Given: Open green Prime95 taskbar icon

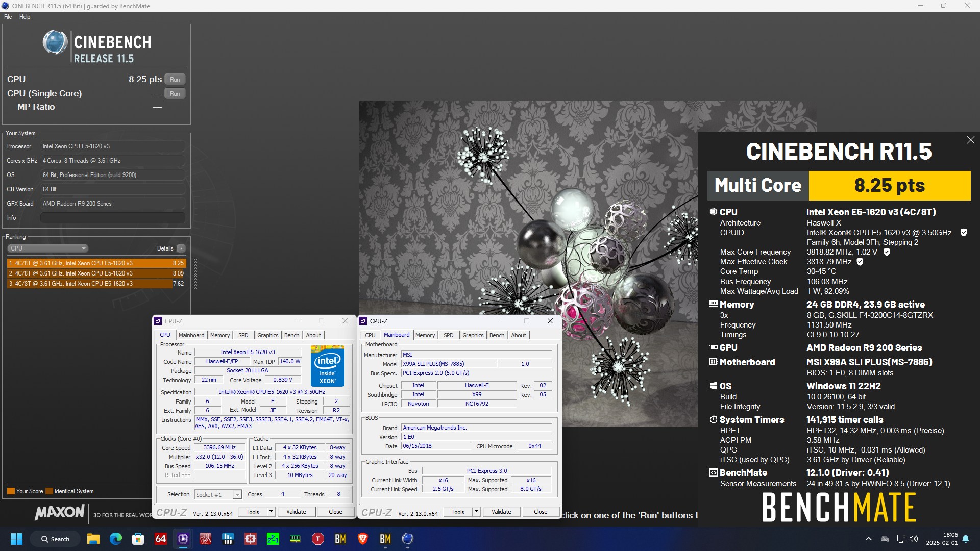Looking at the screenshot, I should (273, 539).
